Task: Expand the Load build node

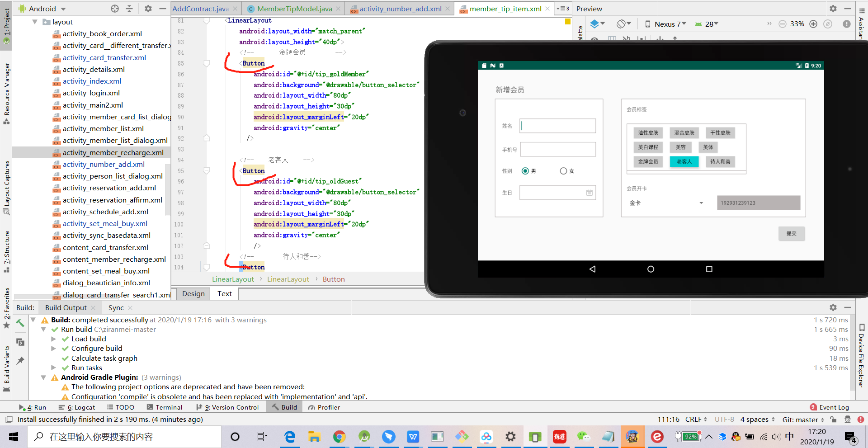Action: pyautogui.click(x=53, y=339)
